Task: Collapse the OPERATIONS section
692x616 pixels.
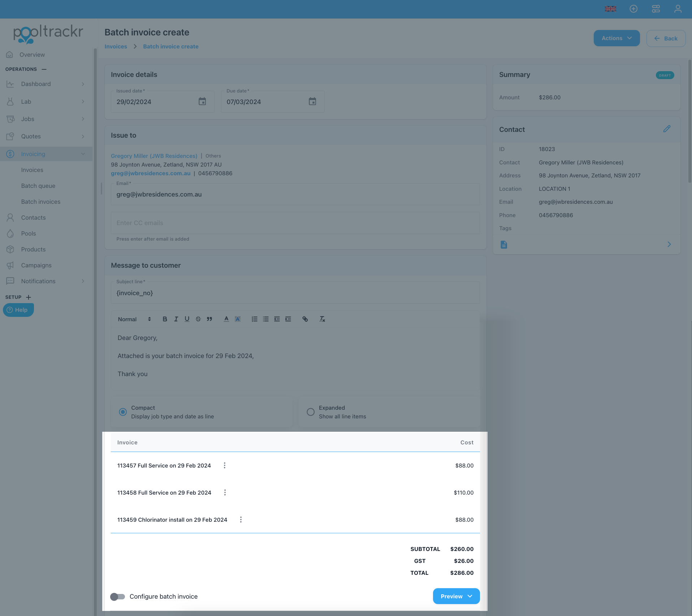Action: (x=44, y=69)
